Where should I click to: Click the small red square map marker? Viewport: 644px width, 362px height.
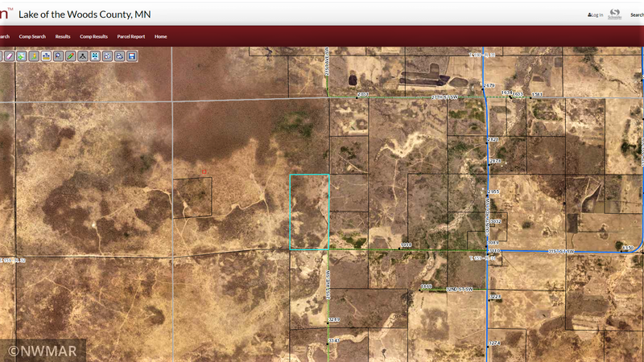tap(204, 171)
